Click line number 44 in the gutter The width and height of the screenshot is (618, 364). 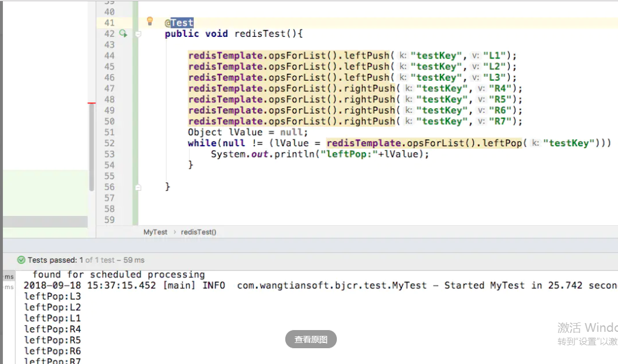point(110,56)
